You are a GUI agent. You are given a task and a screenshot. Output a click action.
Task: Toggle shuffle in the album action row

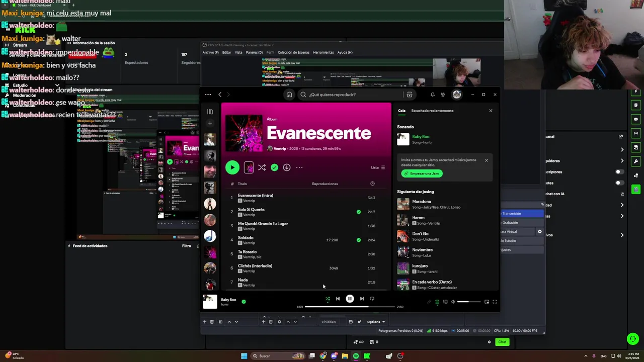pos(262,167)
